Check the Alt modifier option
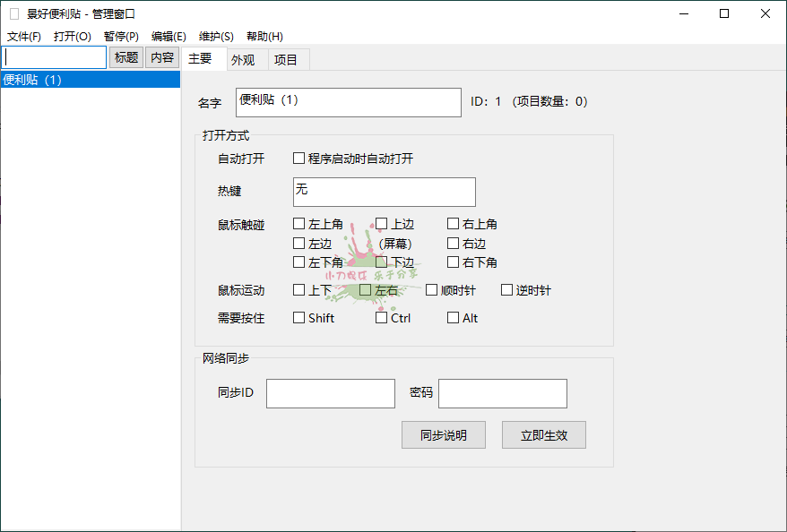The width and height of the screenshot is (787, 532). click(x=454, y=317)
